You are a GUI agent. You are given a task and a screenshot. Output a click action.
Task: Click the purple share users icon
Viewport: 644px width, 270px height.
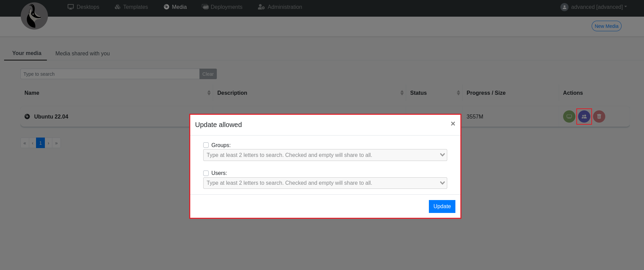pyautogui.click(x=584, y=116)
